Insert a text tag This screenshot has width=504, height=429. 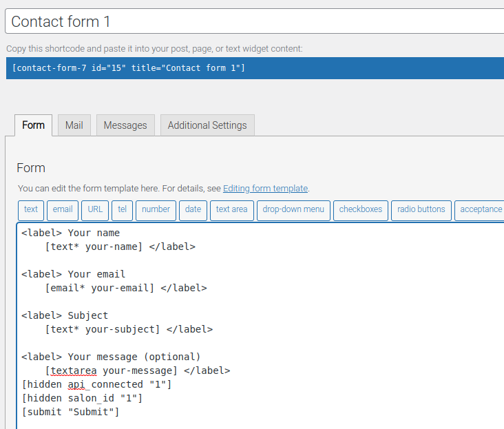coord(31,211)
